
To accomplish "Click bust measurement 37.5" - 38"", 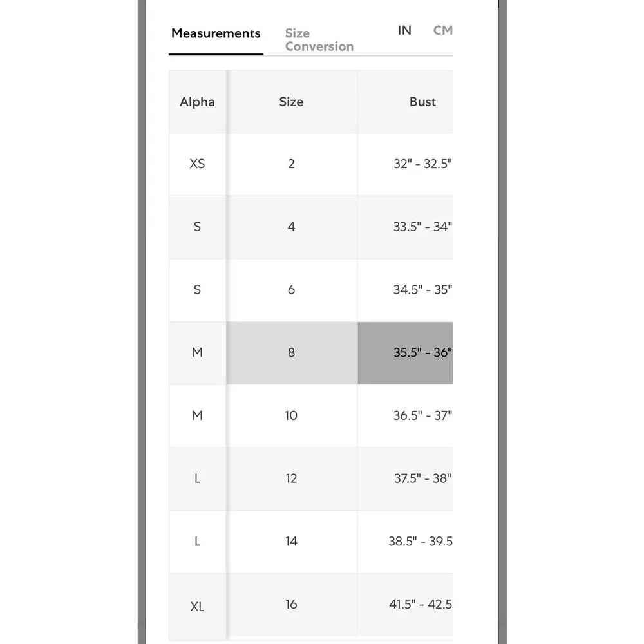I will click(422, 478).
